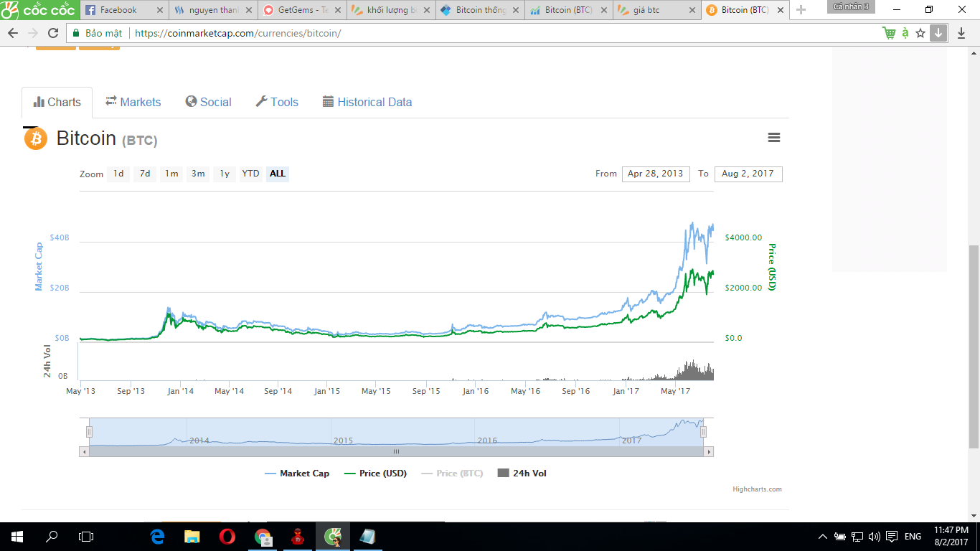Switch to the 'giá btc' browser tab
Image resolution: width=980 pixels, height=551 pixels.
656,10
